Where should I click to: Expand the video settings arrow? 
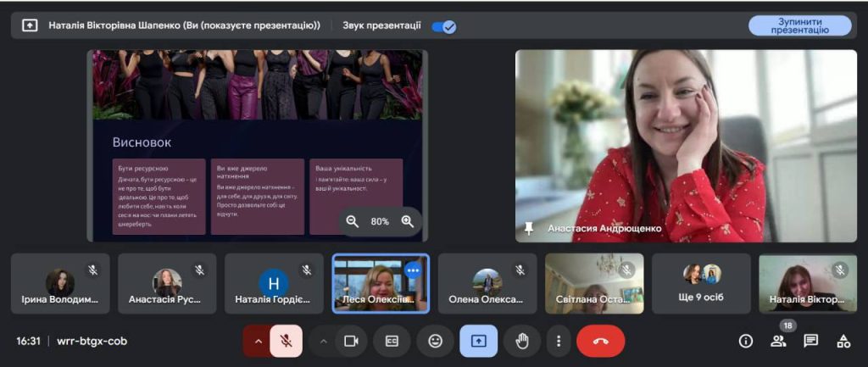pos(322,341)
